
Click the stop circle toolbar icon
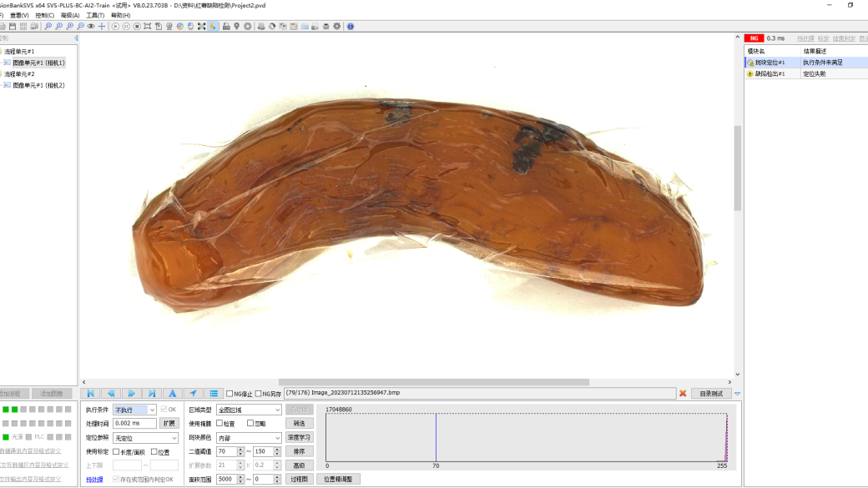coord(137,26)
